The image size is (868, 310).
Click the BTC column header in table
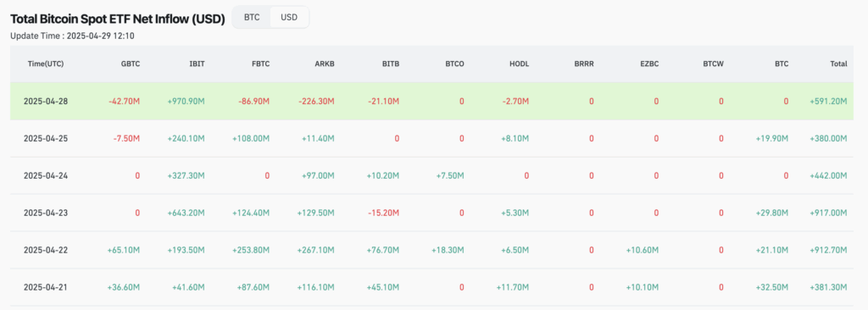pos(782,64)
